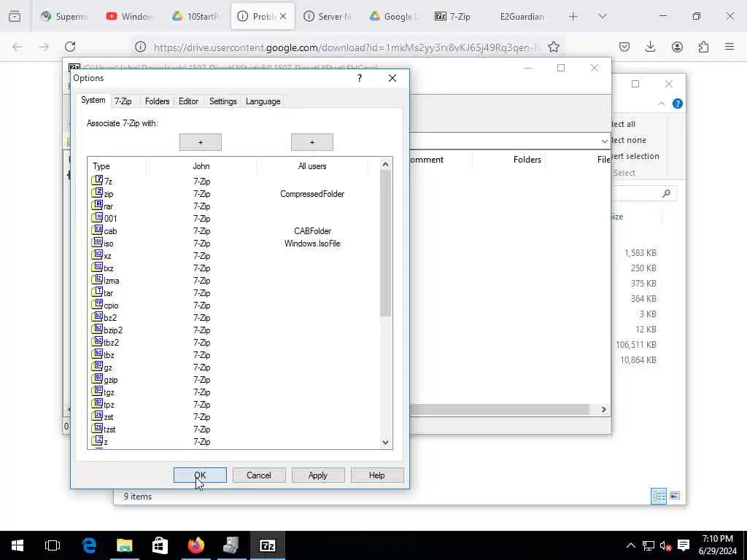Switch to the Server browser tab
747x560 pixels.
click(328, 16)
